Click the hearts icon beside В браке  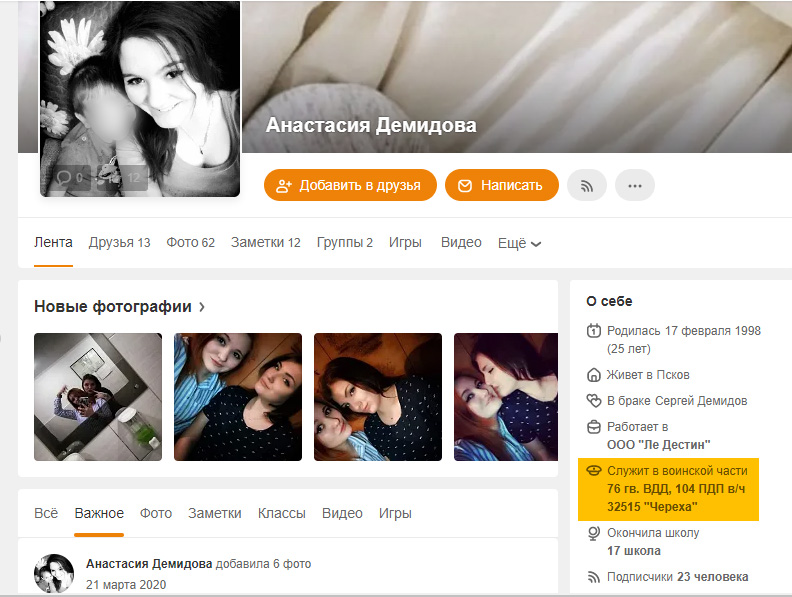tap(593, 401)
